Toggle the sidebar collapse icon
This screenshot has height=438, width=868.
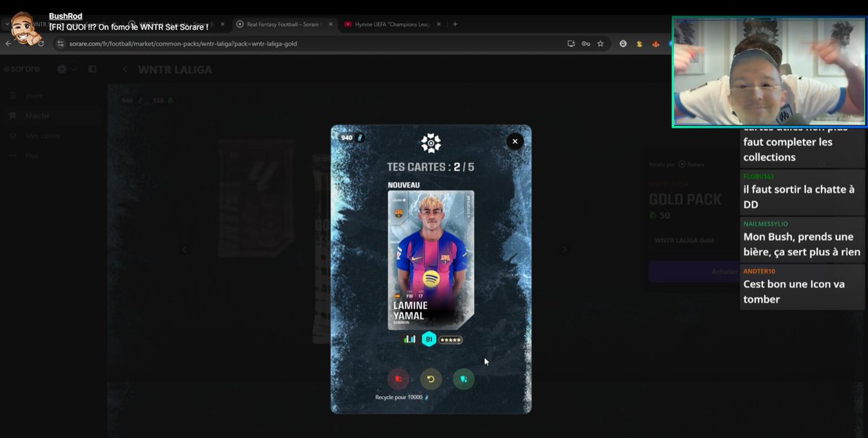coord(92,69)
